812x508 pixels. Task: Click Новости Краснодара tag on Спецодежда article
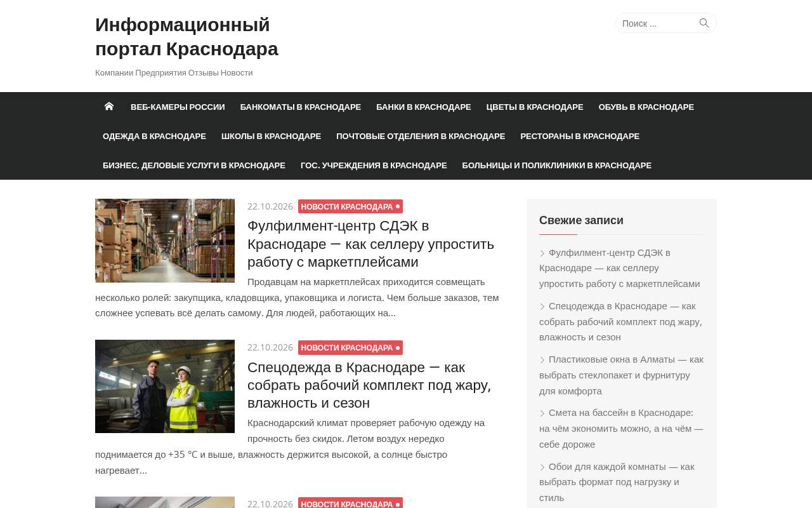(350, 347)
